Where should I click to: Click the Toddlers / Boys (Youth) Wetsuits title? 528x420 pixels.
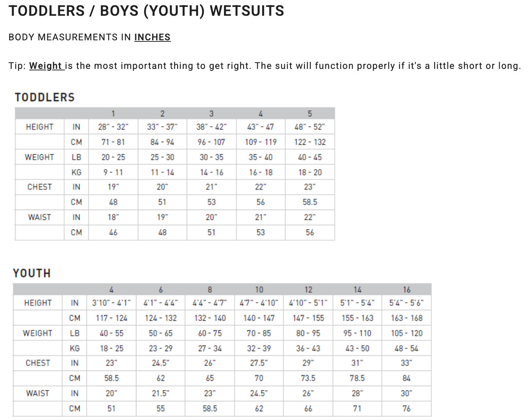click(x=146, y=11)
